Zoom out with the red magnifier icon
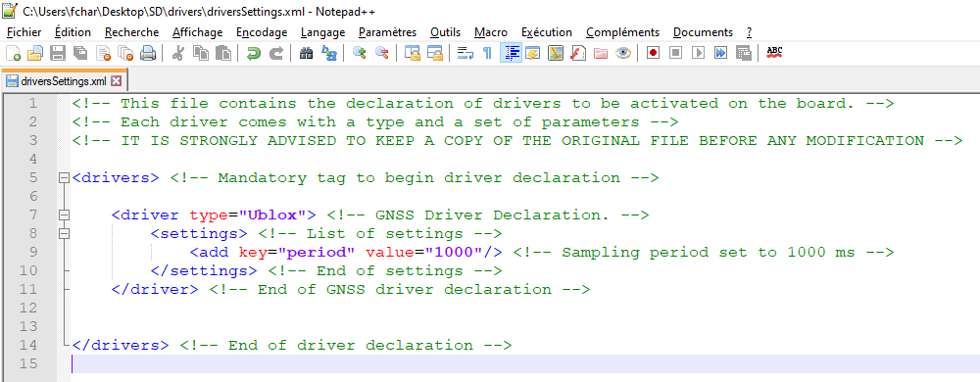The height and width of the screenshot is (382, 980). point(381,53)
